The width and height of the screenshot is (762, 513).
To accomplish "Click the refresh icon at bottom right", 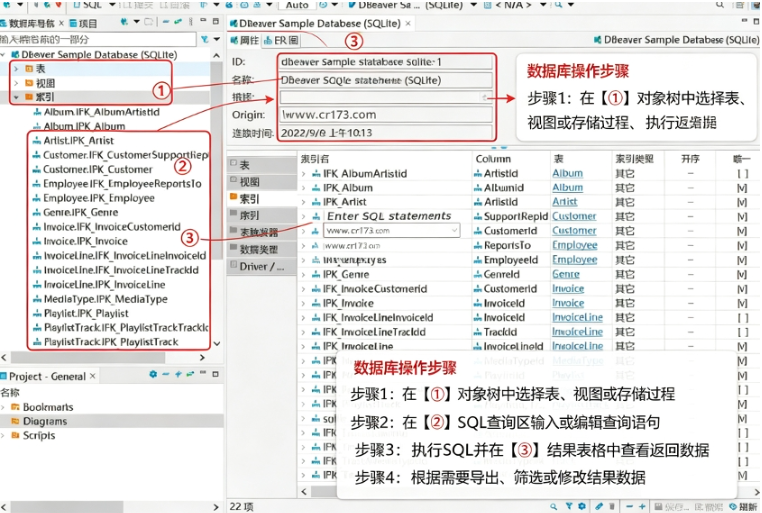I will point(733,506).
